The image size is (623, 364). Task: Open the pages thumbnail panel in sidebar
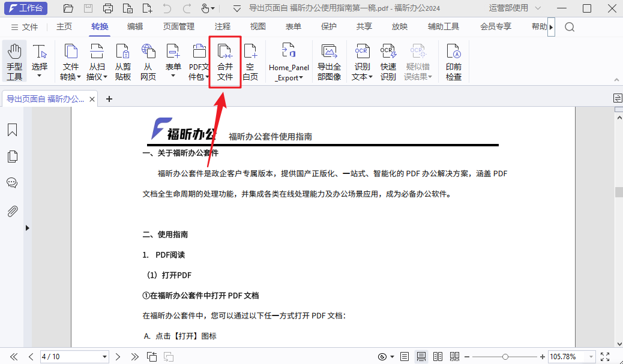13,157
